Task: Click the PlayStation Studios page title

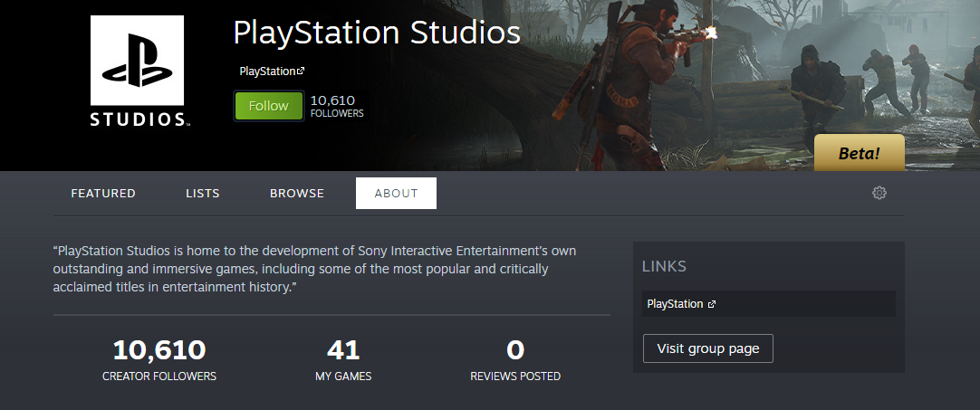Action: (377, 33)
